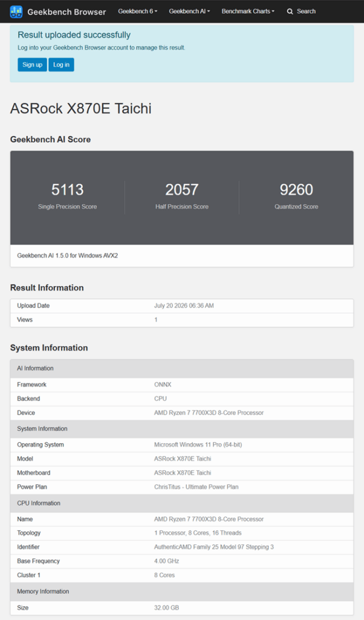Select the ASRock X870E Taichi page title

click(x=80, y=108)
